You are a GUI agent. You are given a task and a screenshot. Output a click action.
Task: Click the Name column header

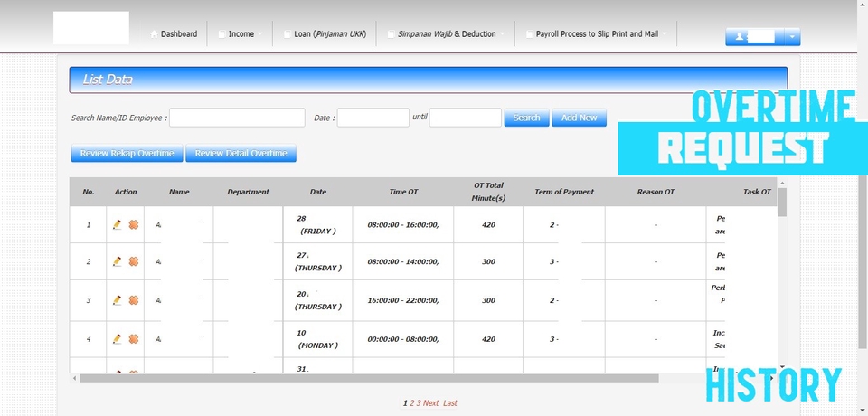179,192
